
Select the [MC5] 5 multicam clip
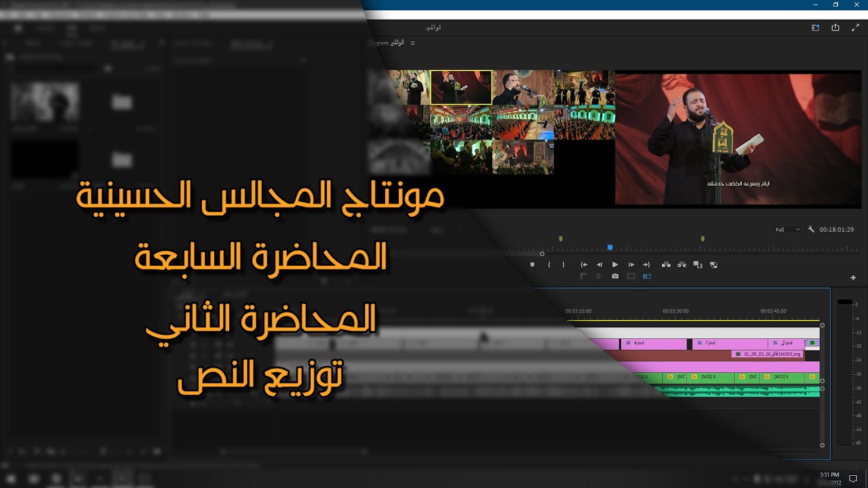[x=783, y=377]
